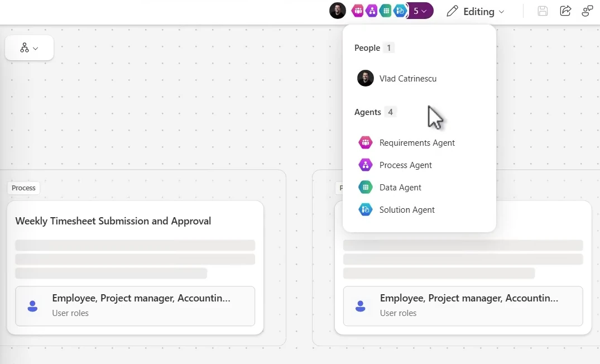Image resolution: width=600 pixels, height=364 pixels.
Task: Click the Process Agent icon in top bar
Action: [372, 11]
